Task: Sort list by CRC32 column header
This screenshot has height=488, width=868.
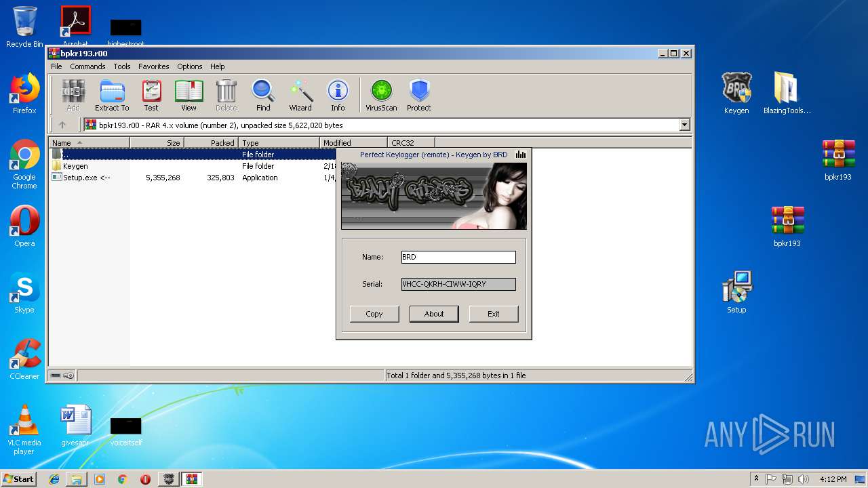Action: click(x=411, y=143)
